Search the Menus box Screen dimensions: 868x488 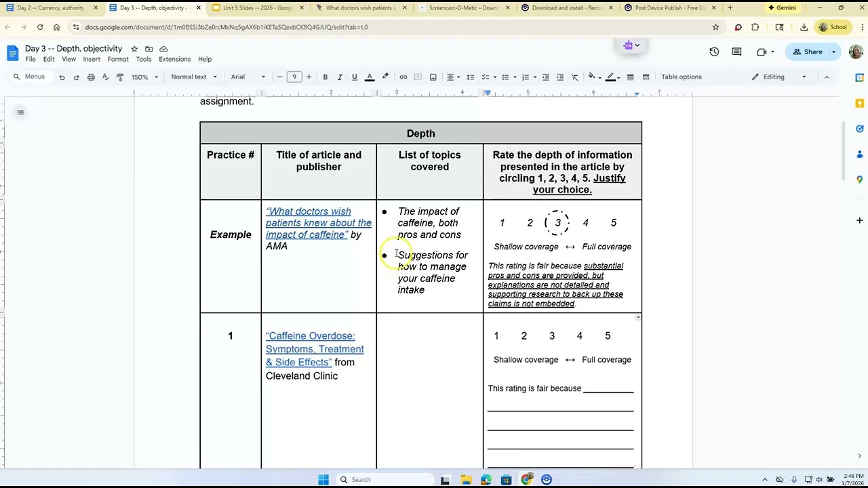[x=29, y=77]
